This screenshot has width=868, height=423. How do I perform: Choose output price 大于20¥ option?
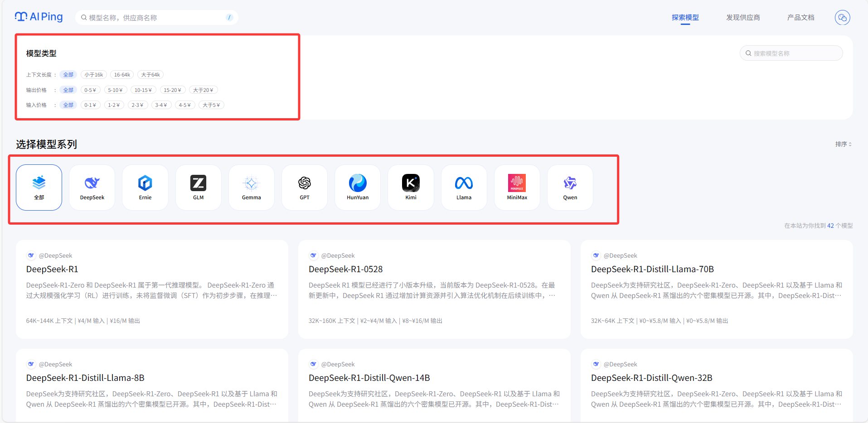(x=203, y=90)
